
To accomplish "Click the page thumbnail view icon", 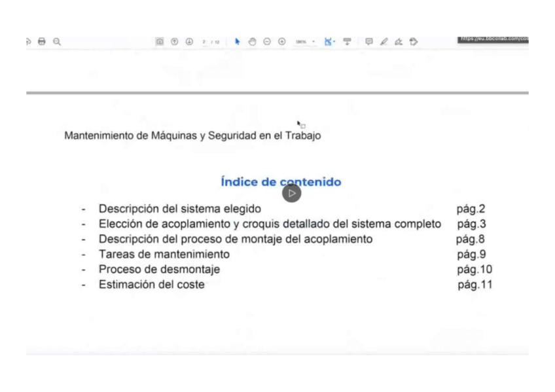I will click(160, 41).
